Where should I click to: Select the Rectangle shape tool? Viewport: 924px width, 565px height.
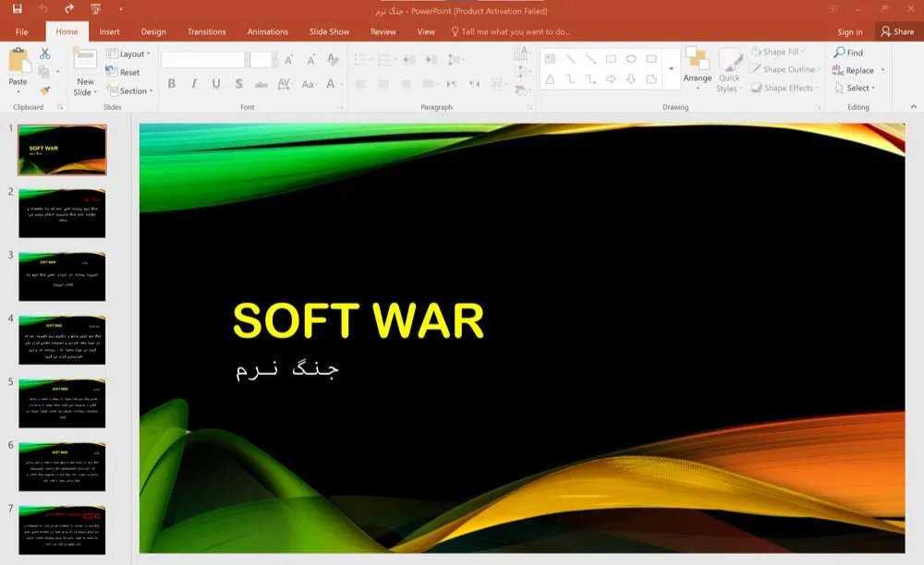[x=612, y=59]
